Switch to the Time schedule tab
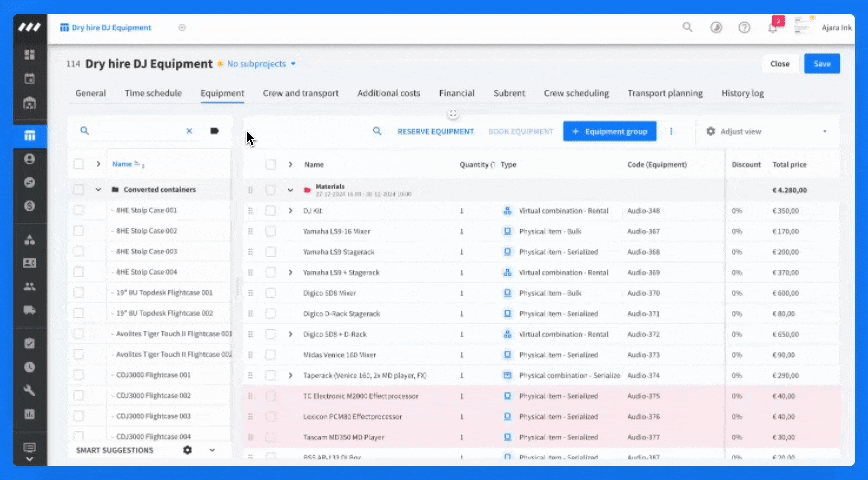This screenshot has height=480, width=868. (x=153, y=93)
